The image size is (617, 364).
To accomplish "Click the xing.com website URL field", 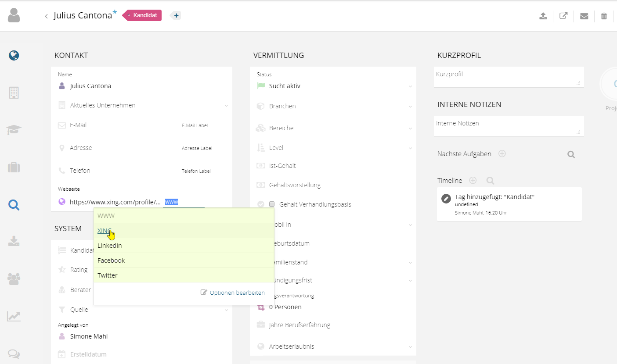I will (x=115, y=202).
